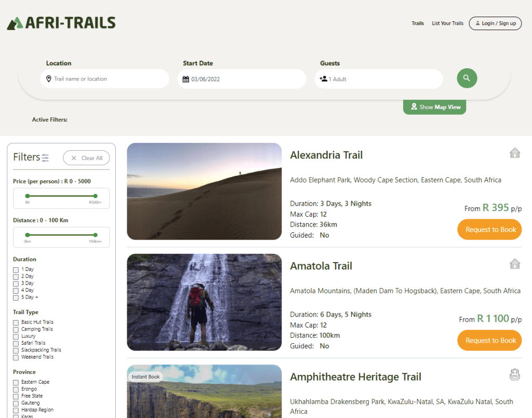This screenshot has height=418, width=532.
Task: Click the calendar icon in Start Date field
Action: 186,79
